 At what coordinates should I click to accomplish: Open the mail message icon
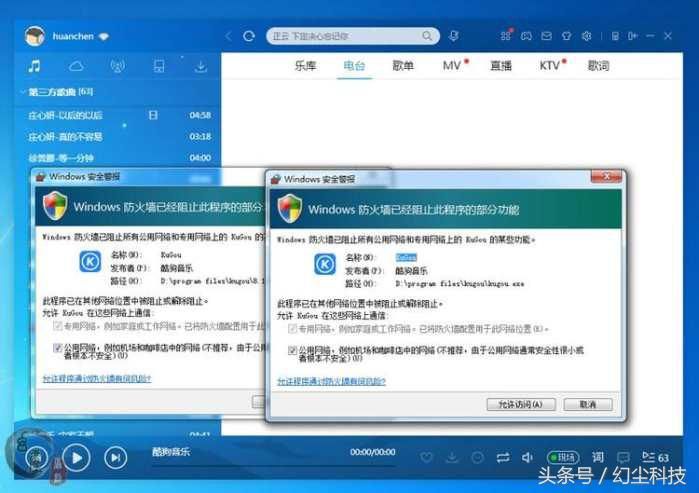(546, 36)
